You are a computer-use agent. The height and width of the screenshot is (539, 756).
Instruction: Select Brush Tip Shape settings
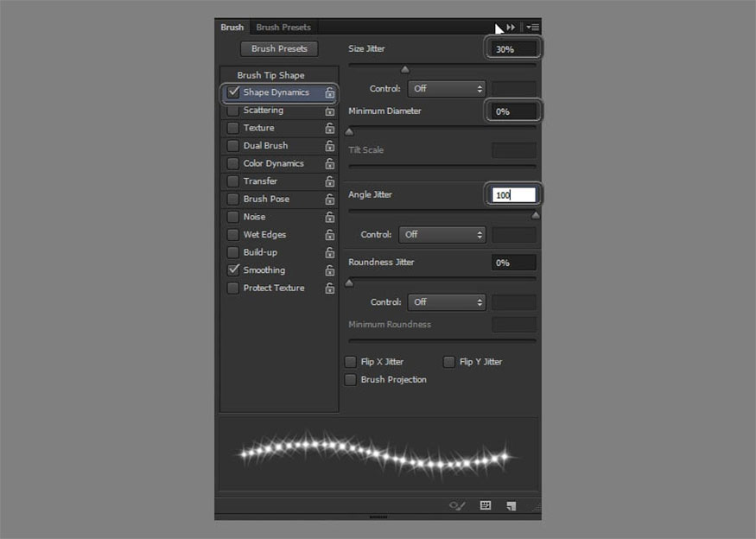click(270, 75)
